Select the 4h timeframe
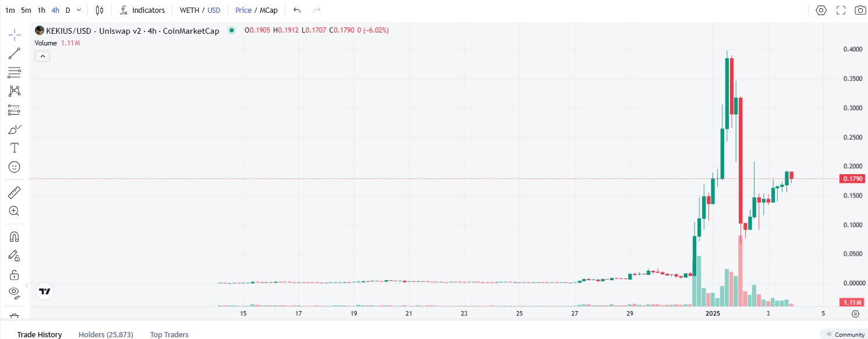The image size is (868, 339). 55,10
